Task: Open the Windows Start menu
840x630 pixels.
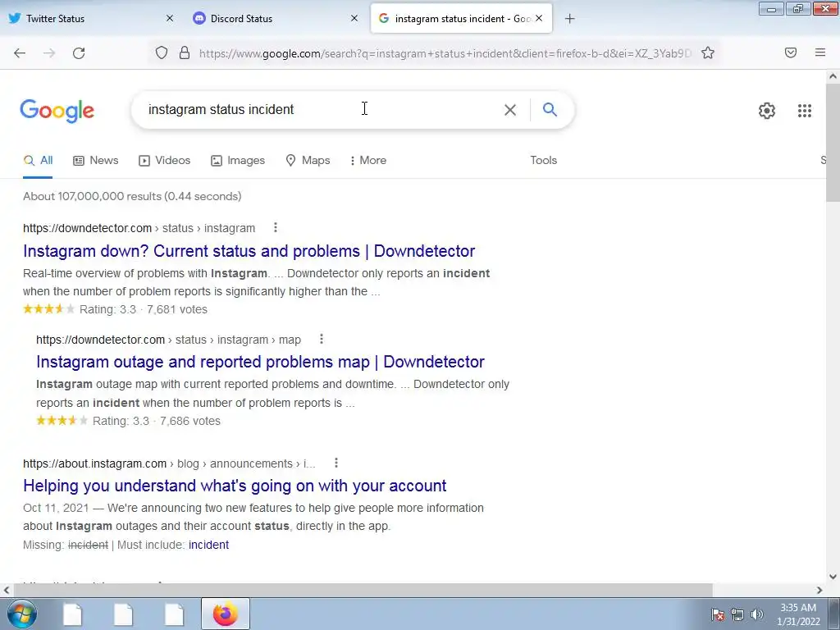Action: click(22, 614)
